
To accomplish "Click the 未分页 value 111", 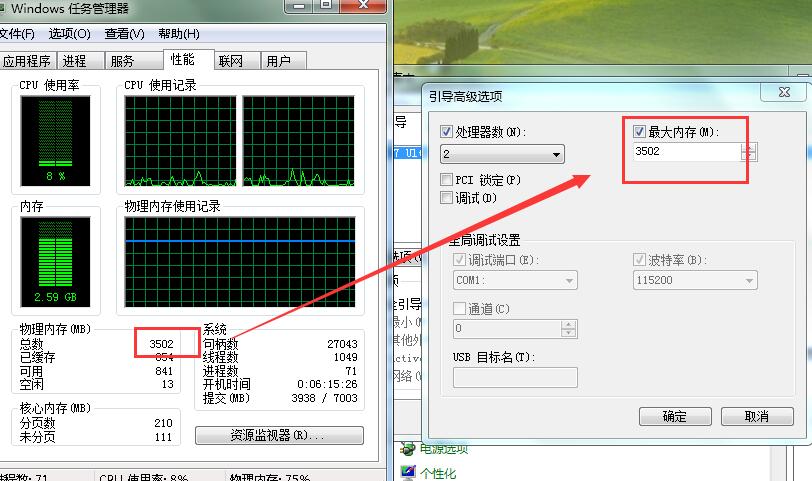I will pos(164,437).
